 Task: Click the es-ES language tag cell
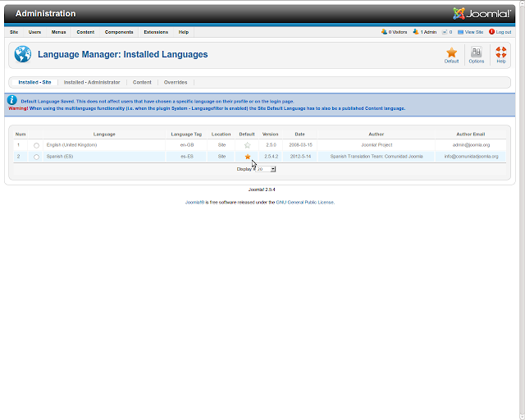click(x=187, y=157)
